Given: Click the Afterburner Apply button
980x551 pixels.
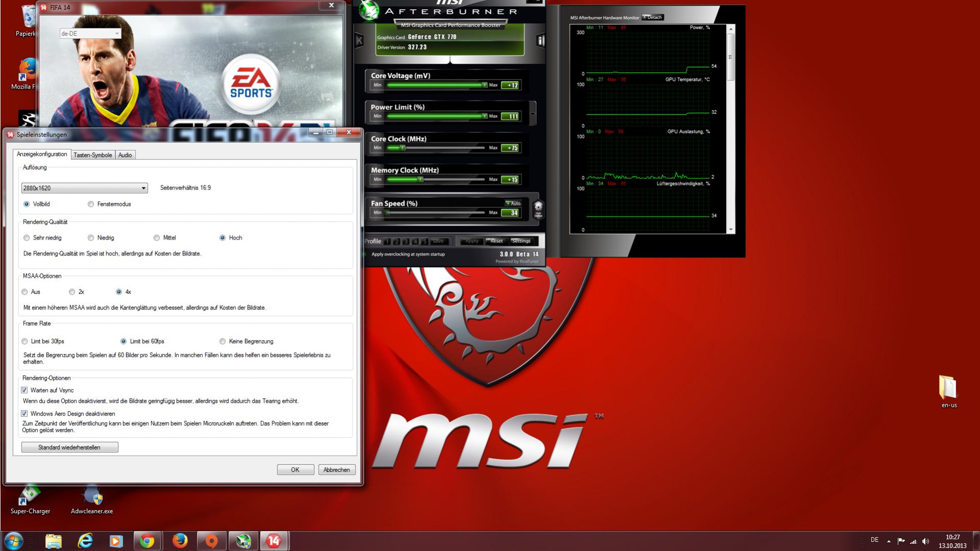Looking at the screenshot, I should (470, 241).
